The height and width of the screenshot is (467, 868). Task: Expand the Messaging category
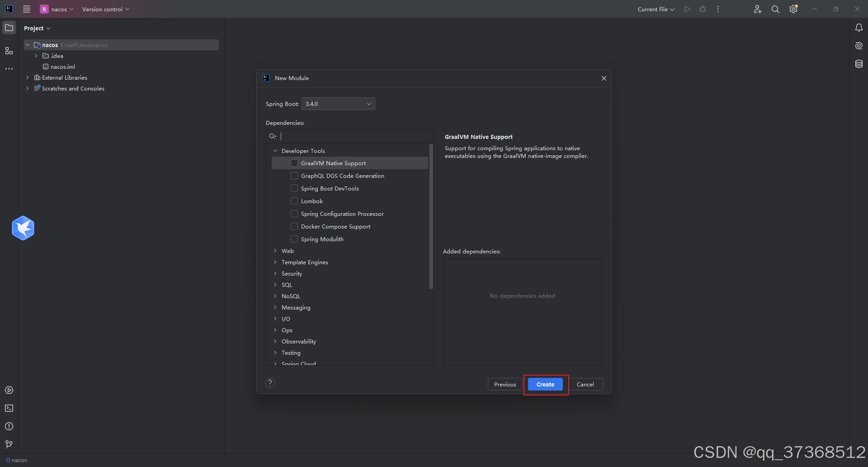pos(275,307)
